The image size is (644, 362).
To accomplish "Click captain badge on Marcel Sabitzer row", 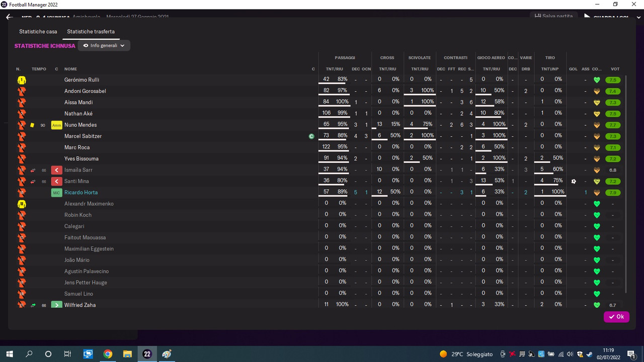I will coord(311,136).
